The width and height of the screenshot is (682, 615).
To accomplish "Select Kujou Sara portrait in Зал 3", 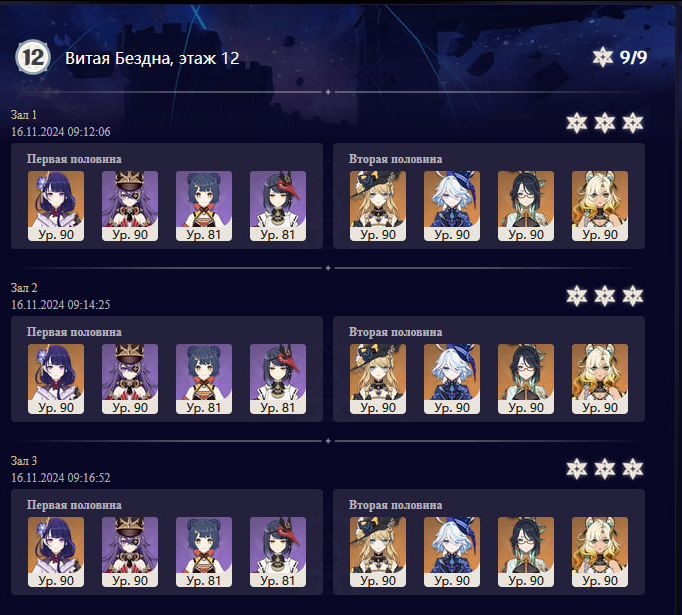I will (277, 552).
